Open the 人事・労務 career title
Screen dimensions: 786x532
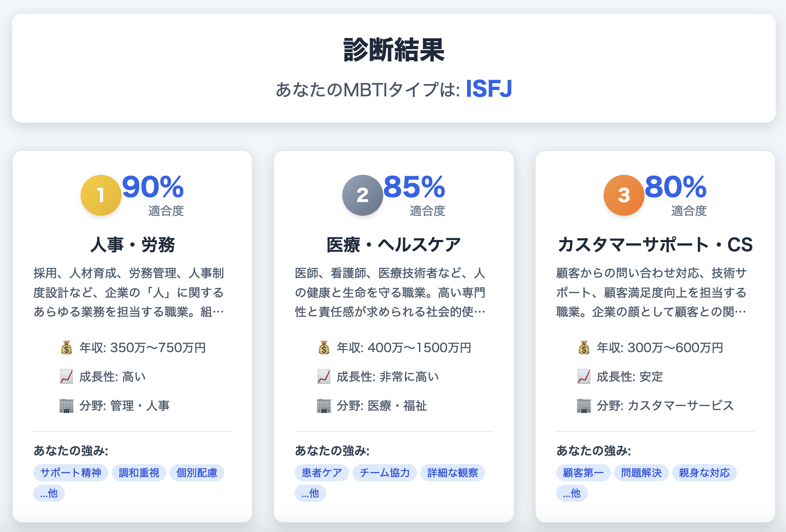[133, 245]
